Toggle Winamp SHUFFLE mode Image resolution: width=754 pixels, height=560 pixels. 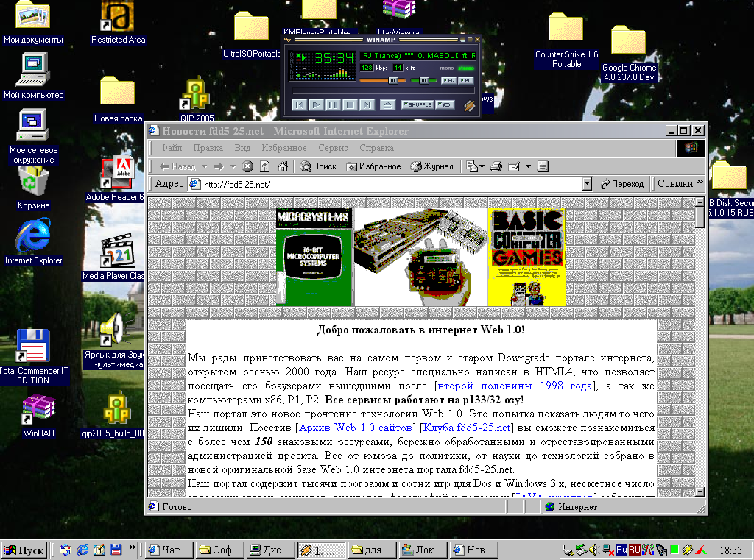[x=417, y=104]
